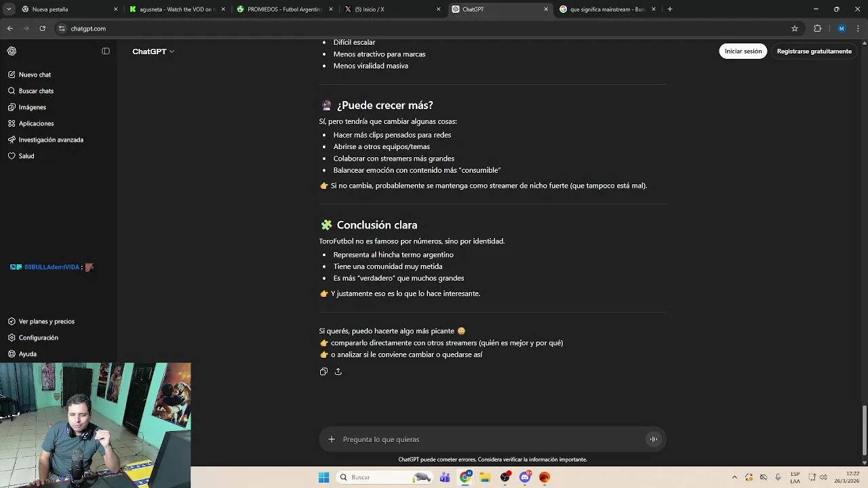Collapse the sidebar with the panel icon
The image size is (868, 488).
[106, 51]
